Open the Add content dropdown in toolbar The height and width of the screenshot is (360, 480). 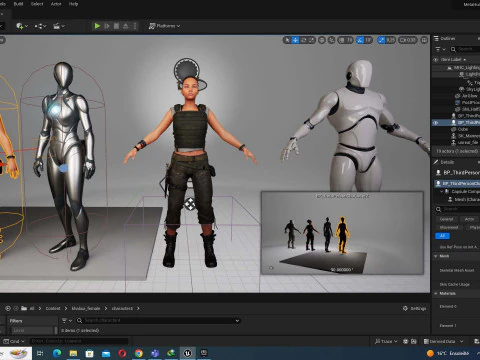22,26
